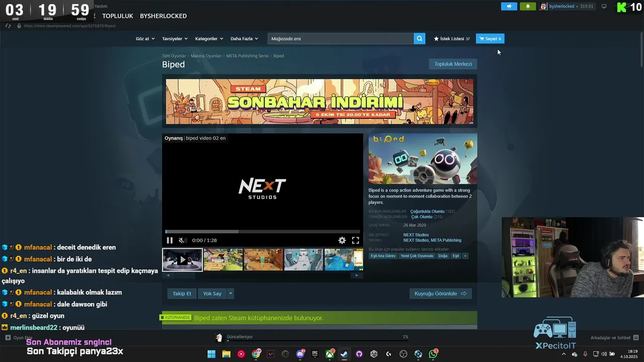The width and height of the screenshot is (644, 362).
Task: Click the thumbnail strip scrollbar
Action: pos(262,275)
